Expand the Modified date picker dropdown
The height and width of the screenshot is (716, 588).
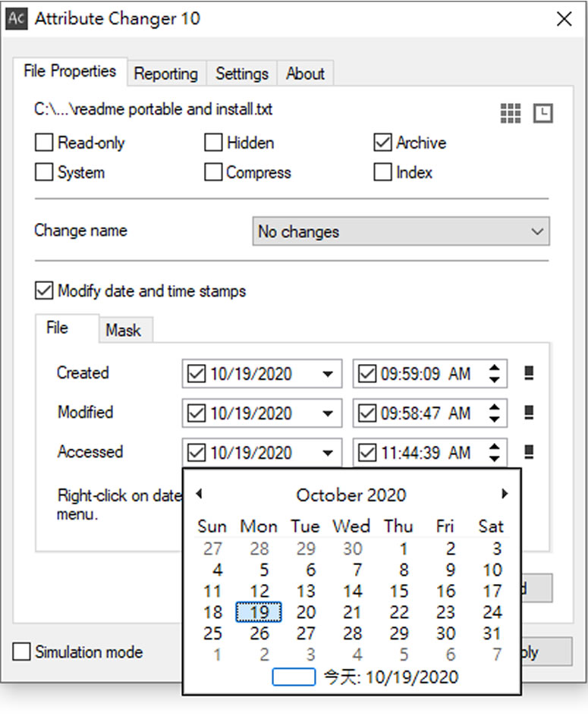pos(328,413)
